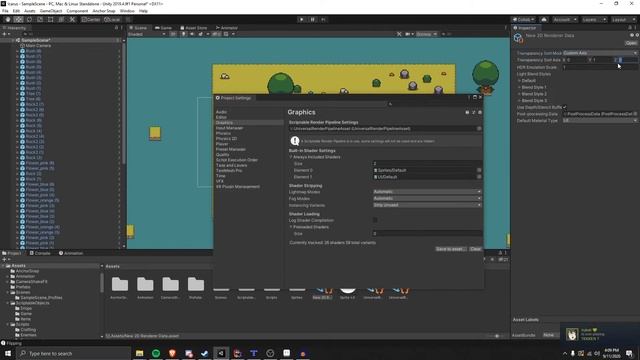Screen dimensions: 640x360
Task: Open the GameObject menu
Action: click(x=51, y=11)
